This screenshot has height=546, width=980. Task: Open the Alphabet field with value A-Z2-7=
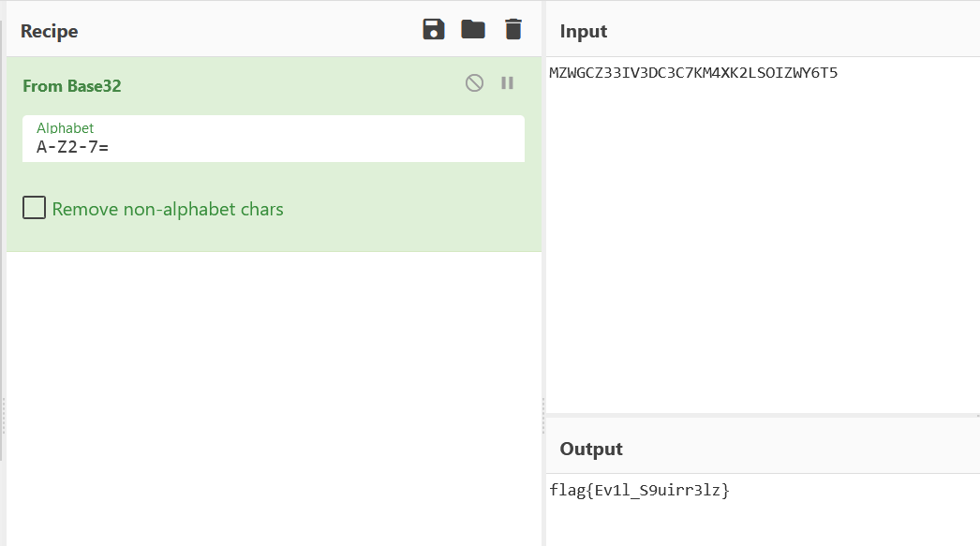(272, 146)
